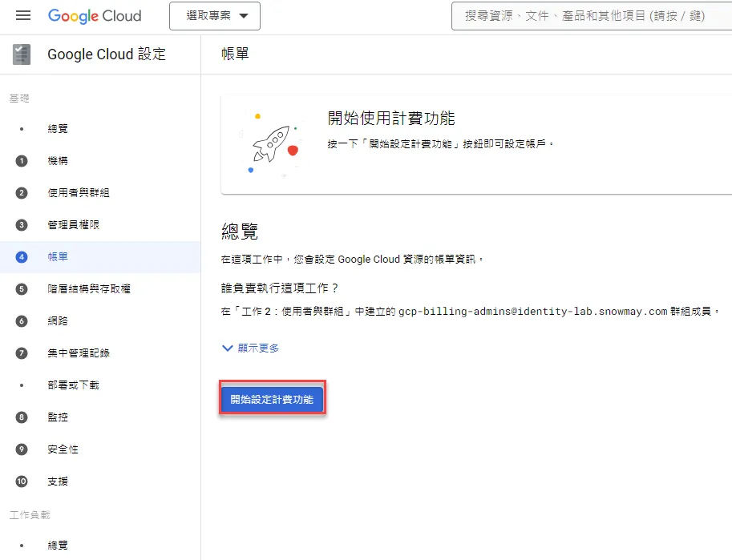Select the top 總覽 item under 基礎
Viewport: 732px width, 560px height.
pos(58,129)
